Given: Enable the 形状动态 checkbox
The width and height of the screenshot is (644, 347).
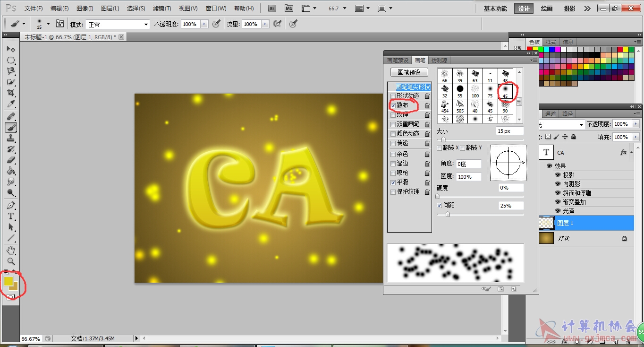Looking at the screenshot, I should (x=393, y=96).
